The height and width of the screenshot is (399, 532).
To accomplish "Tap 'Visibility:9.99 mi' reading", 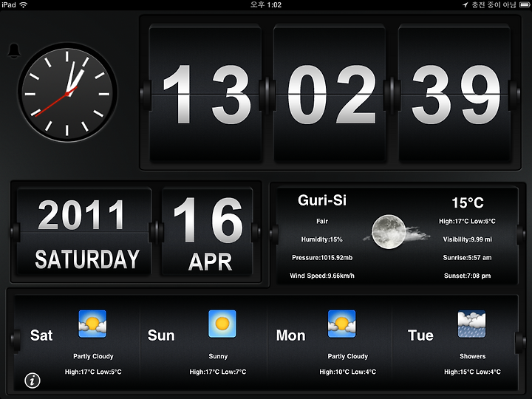I will coord(467,239).
